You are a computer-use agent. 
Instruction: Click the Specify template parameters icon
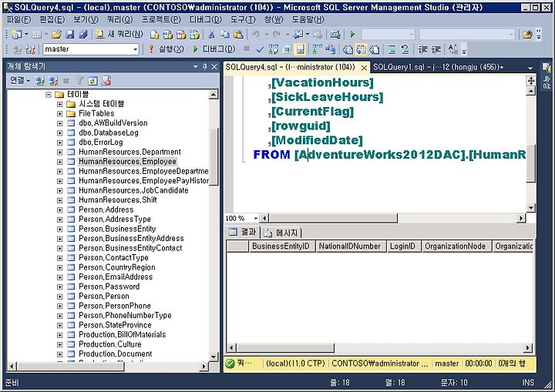452,49
